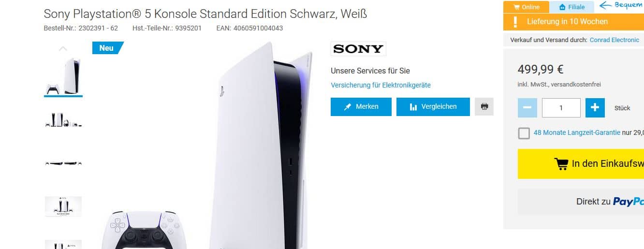Click cart icon on yellow Einkaufswagen button
This screenshot has width=644, height=249.
click(561, 164)
